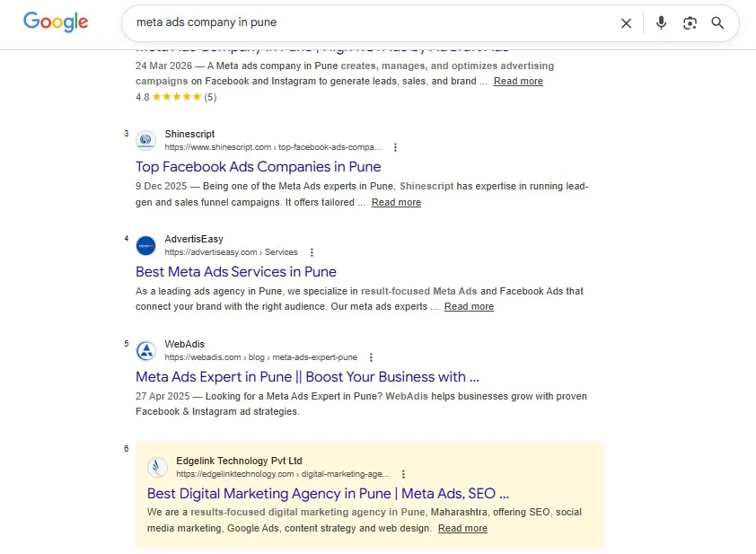756x554 pixels.
Task: Open more options for Shinescript result
Action: coord(395,147)
